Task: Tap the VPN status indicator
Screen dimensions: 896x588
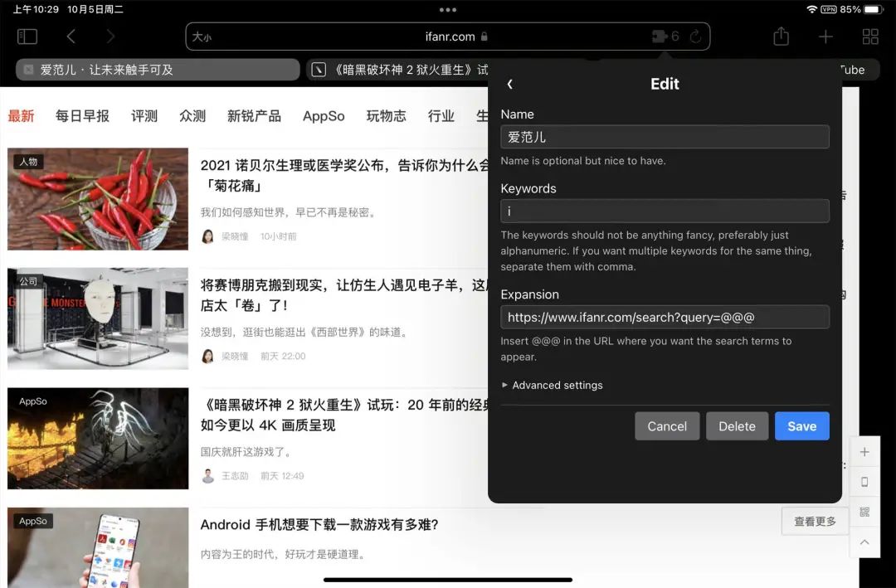Action: point(829,9)
